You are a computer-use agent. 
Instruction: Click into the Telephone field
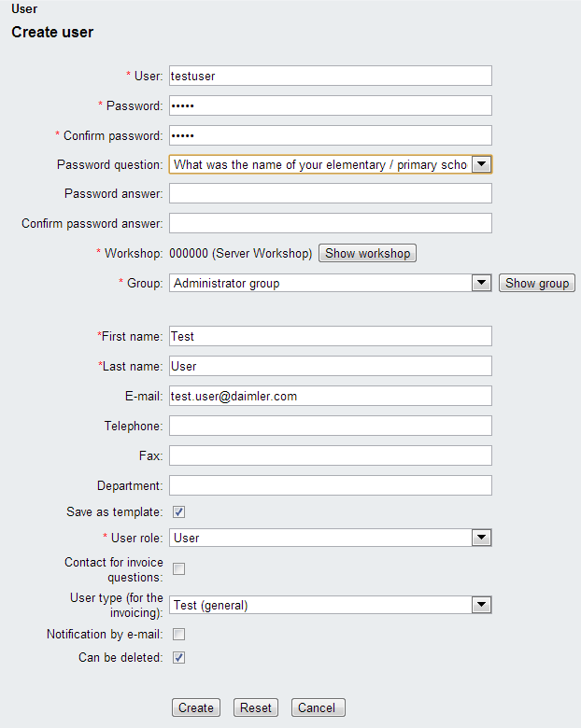[x=330, y=426]
